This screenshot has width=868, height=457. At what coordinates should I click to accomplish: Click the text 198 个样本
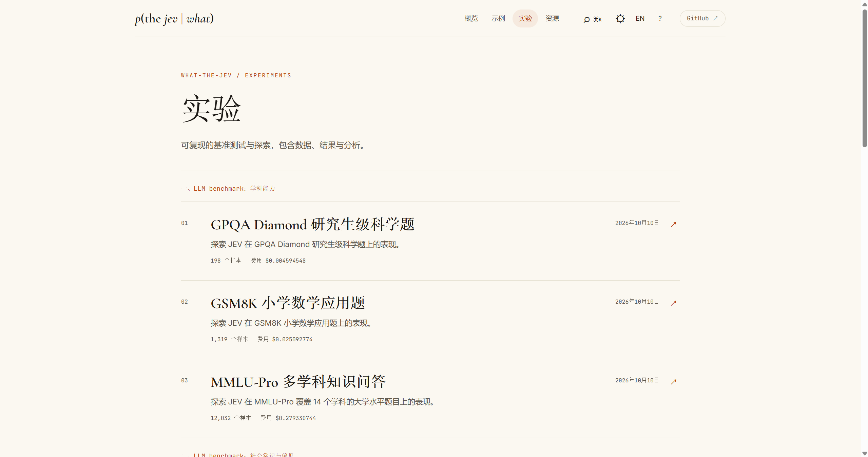click(x=226, y=261)
